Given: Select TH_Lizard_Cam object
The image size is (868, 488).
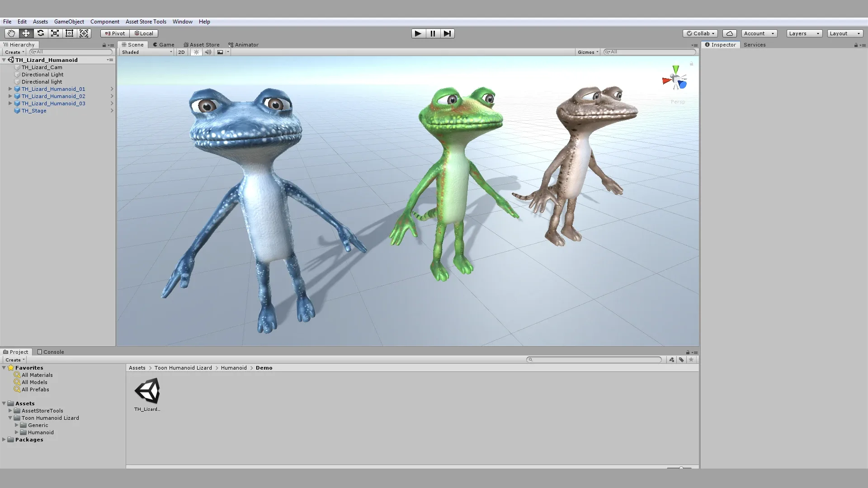Looking at the screenshot, I should 42,67.
